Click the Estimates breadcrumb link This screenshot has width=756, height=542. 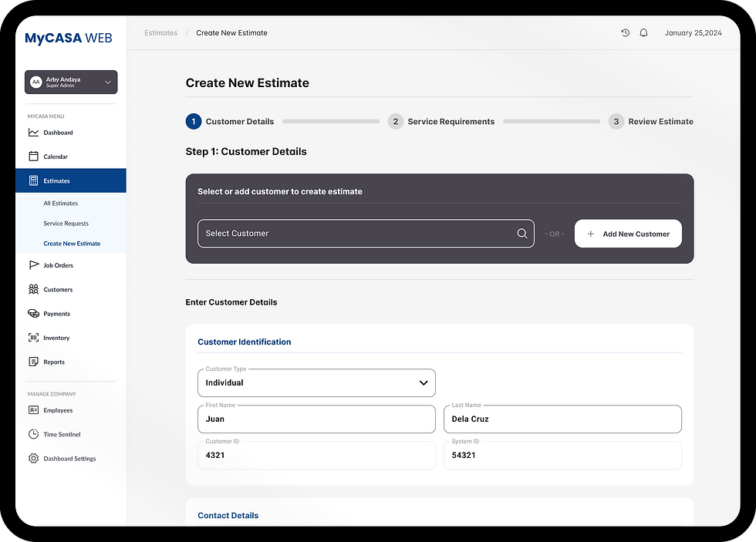pos(161,32)
